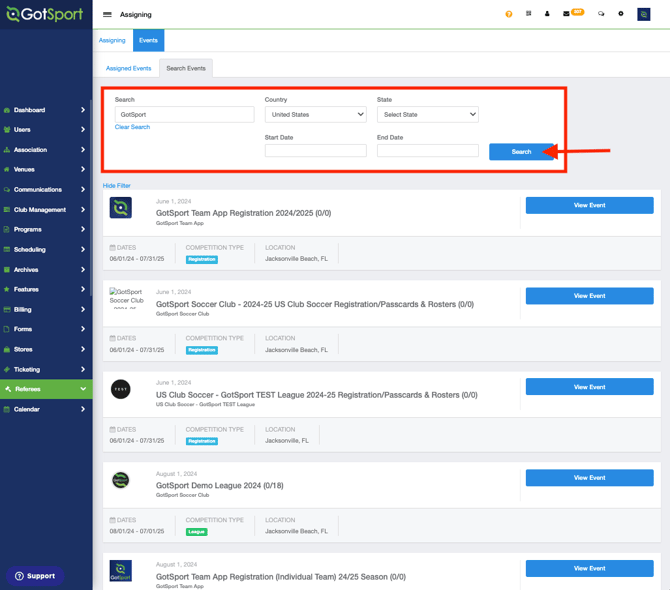
Task: Expand the Scheduling menu chevron
Action: pyautogui.click(x=83, y=249)
